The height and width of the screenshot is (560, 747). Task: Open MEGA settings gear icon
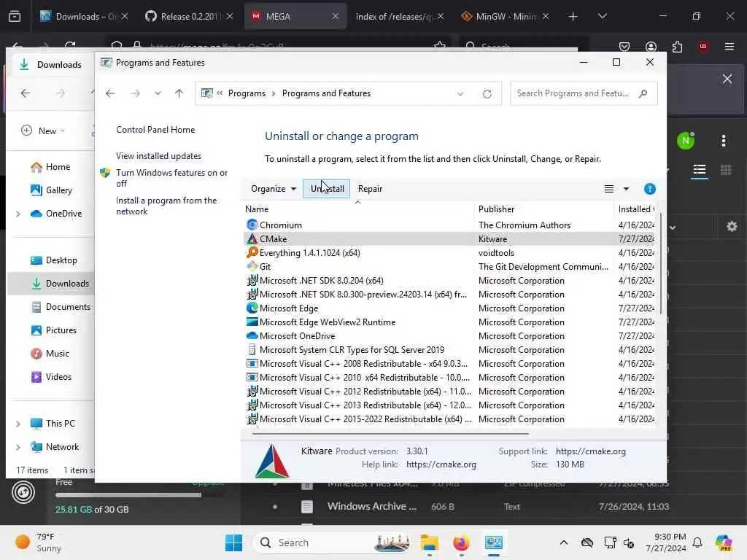pyautogui.click(x=732, y=227)
